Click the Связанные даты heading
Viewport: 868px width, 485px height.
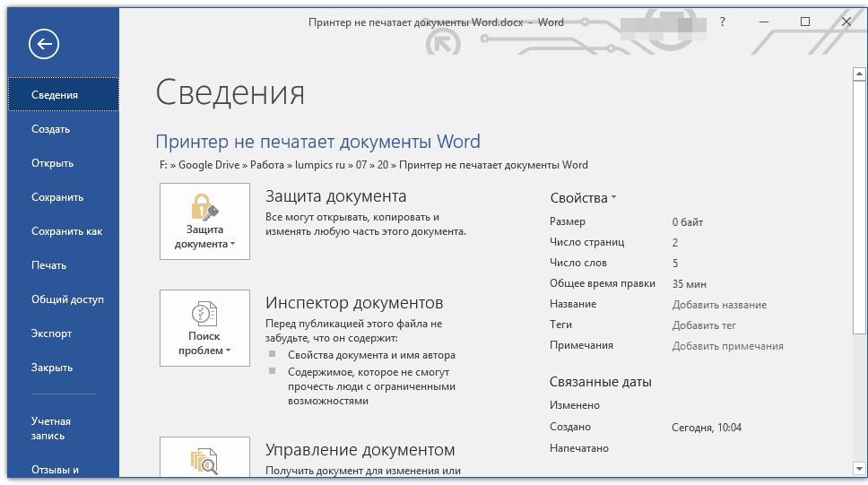pyautogui.click(x=601, y=382)
